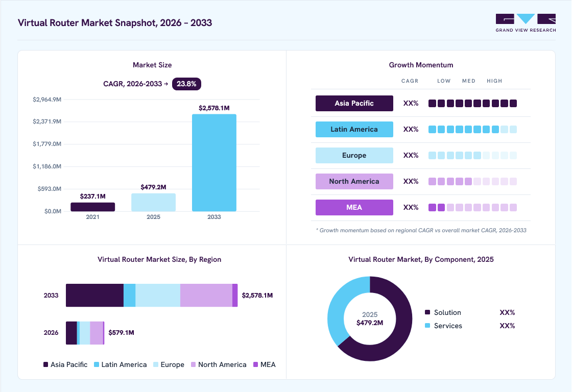Click the 23.8% CAGR badge
The height and width of the screenshot is (392, 572).
click(x=186, y=84)
